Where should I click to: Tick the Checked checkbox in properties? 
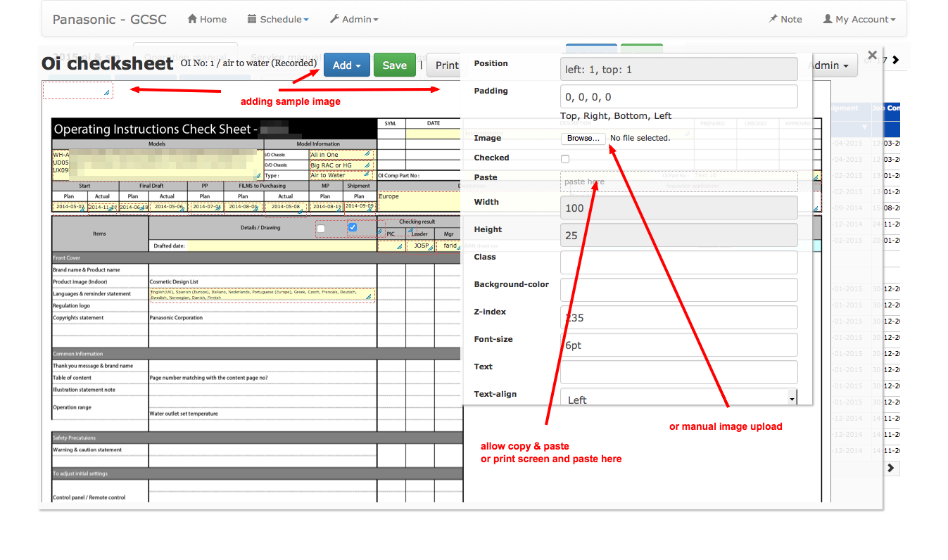coord(565,159)
